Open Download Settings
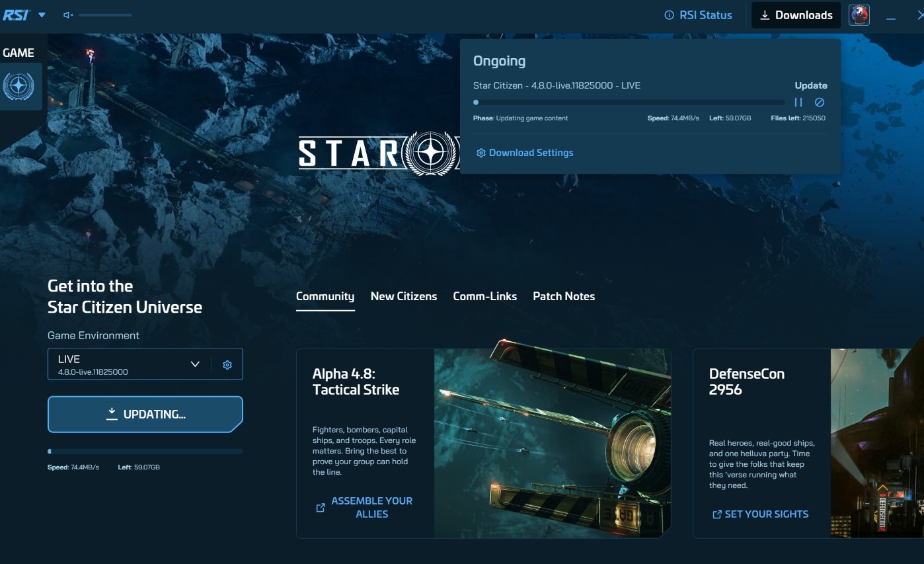This screenshot has width=924, height=564. pos(525,153)
